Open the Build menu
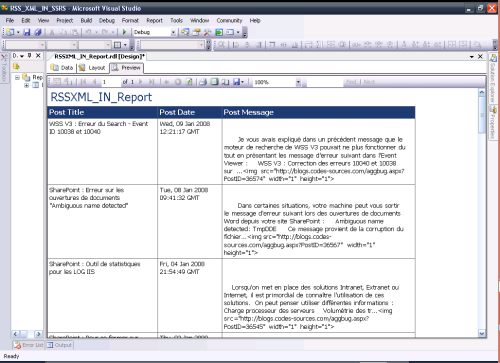500x363 pixels. [x=86, y=20]
